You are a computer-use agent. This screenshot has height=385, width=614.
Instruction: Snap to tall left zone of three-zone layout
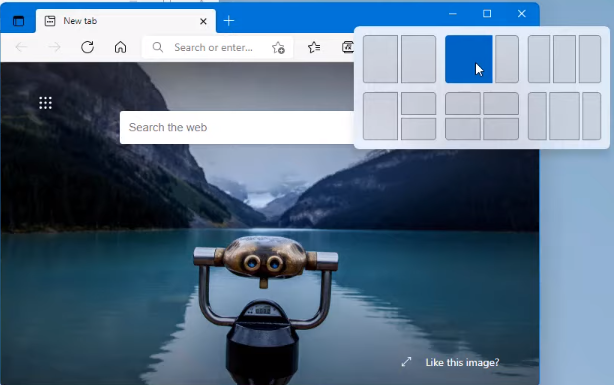(x=380, y=116)
